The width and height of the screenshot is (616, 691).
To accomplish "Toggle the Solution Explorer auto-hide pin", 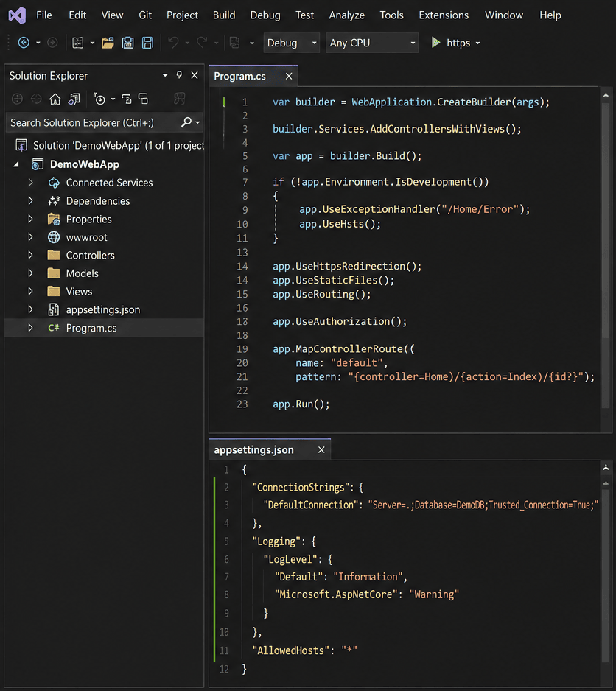I will point(179,75).
